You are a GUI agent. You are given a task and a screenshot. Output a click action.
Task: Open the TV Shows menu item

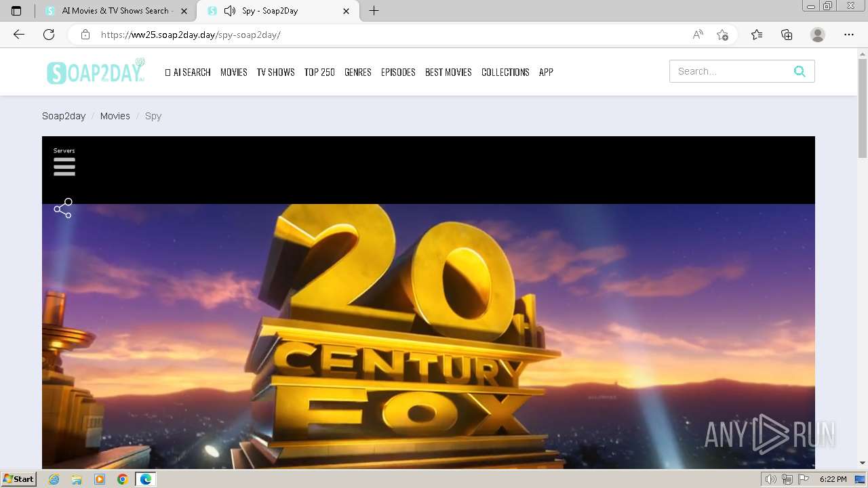[x=275, y=72]
